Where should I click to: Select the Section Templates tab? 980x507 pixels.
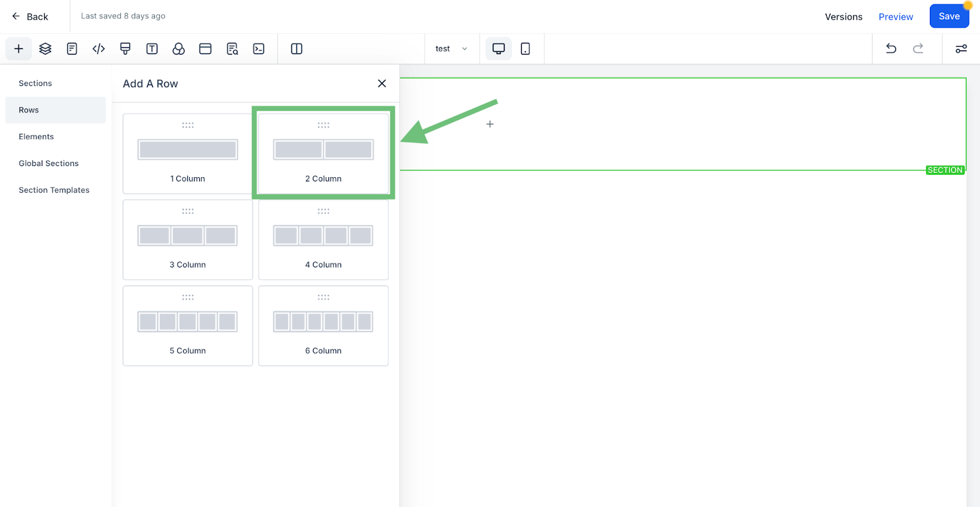tap(56, 190)
